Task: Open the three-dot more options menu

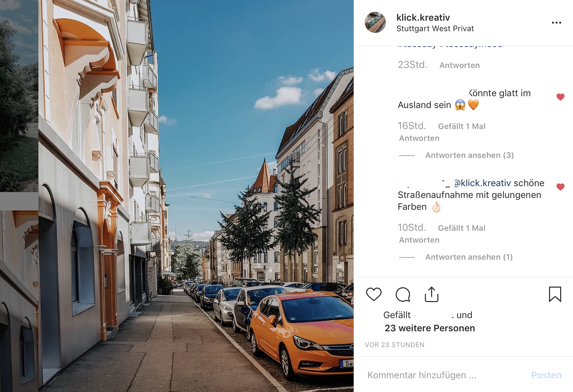Action: 556,23
